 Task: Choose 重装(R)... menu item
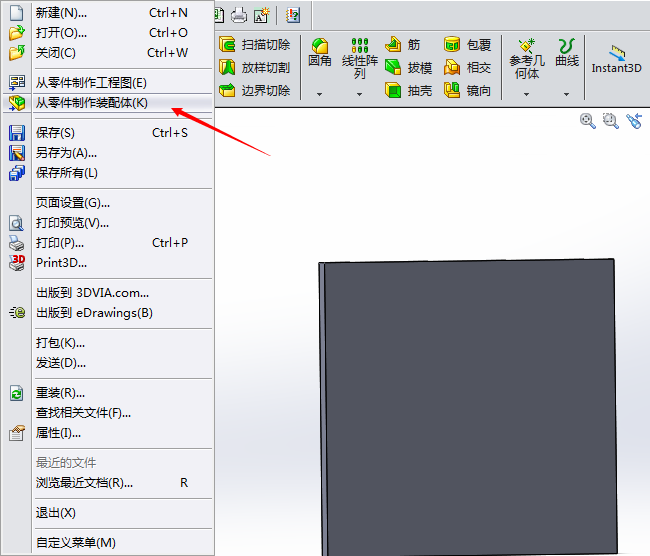click(x=108, y=393)
